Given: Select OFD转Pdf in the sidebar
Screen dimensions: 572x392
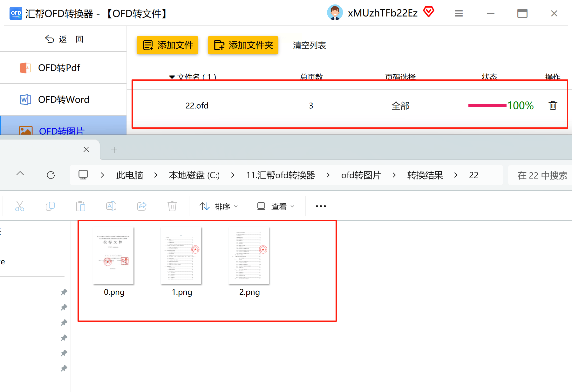Looking at the screenshot, I should click(59, 68).
